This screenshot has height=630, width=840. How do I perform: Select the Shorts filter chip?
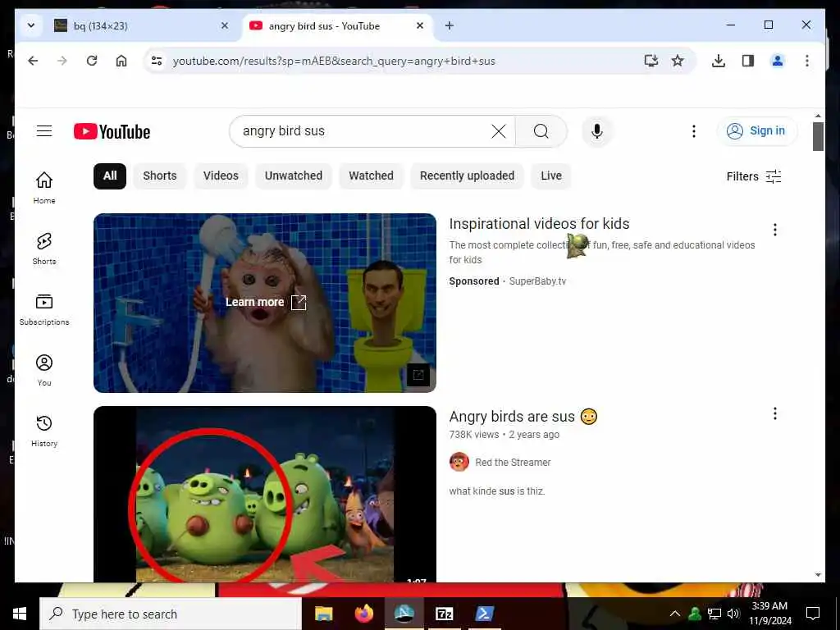point(160,176)
